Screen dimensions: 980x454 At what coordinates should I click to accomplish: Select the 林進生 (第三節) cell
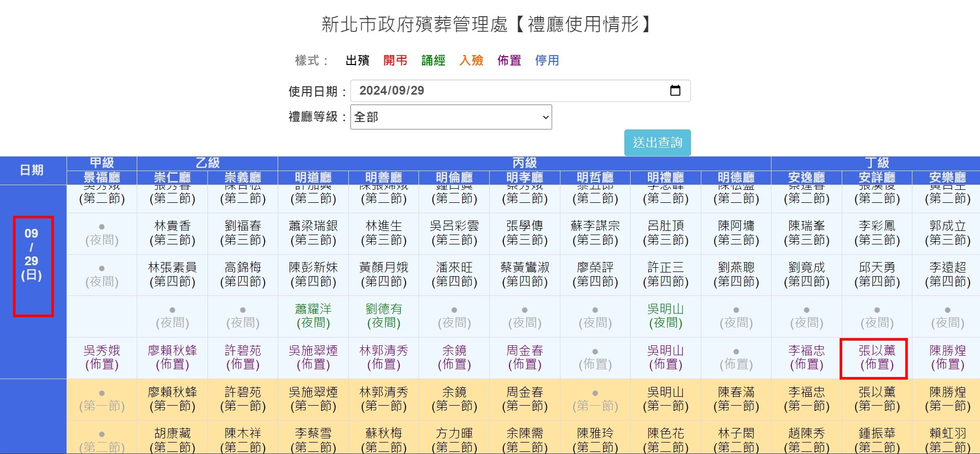(x=384, y=234)
